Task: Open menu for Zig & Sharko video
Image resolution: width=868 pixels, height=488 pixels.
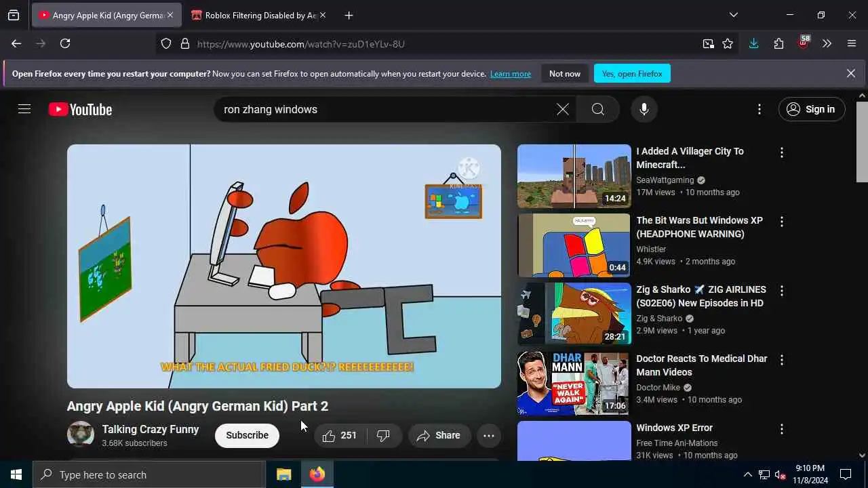Action: tap(782, 291)
